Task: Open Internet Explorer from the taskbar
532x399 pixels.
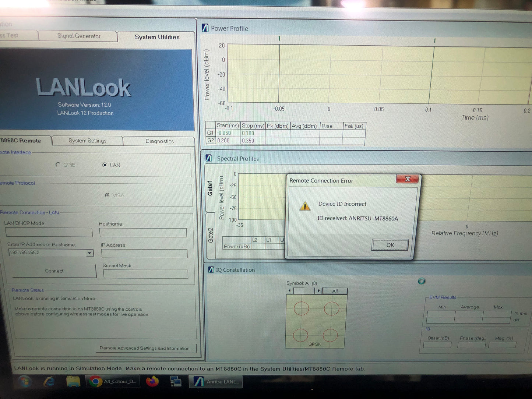Action: (49, 382)
